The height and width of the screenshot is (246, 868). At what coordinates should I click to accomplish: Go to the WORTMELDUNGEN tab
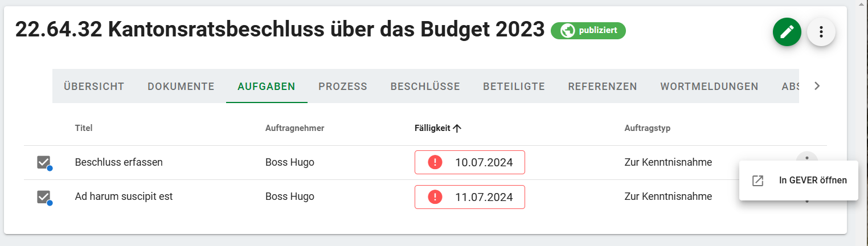coord(709,87)
